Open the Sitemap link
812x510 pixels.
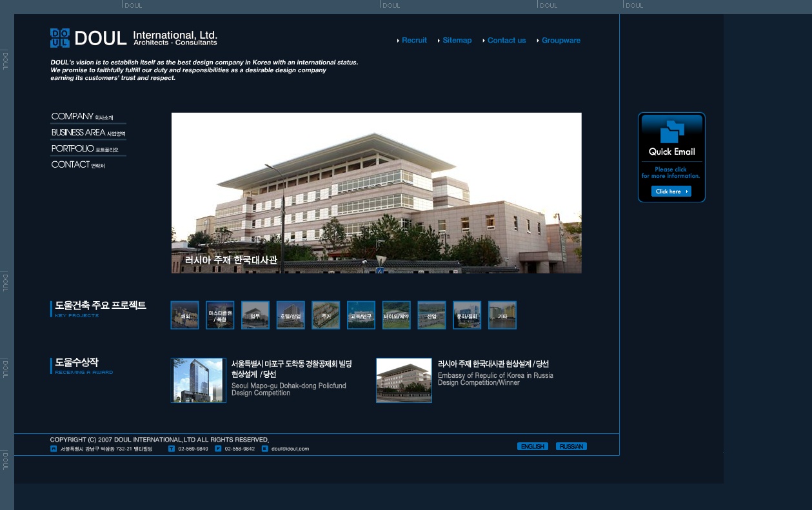(457, 40)
